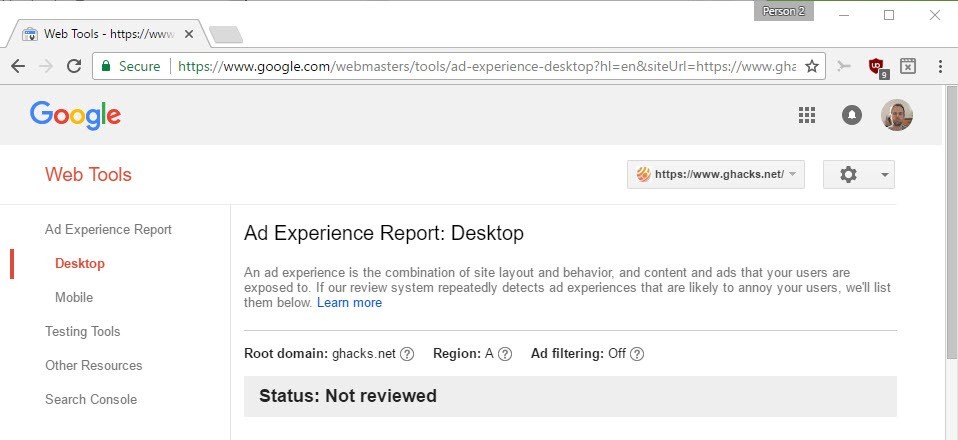The width and height of the screenshot is (958, 440).
Task: Click the grayed extension icon beside the star
Action: [x=844, y=66]
